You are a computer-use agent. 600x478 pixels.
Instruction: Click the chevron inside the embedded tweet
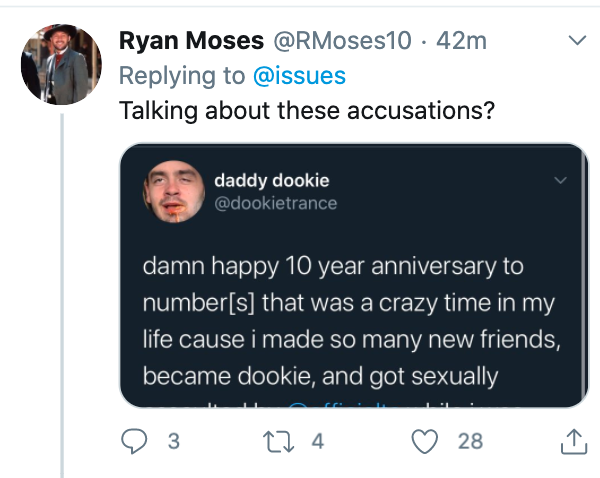561,180
